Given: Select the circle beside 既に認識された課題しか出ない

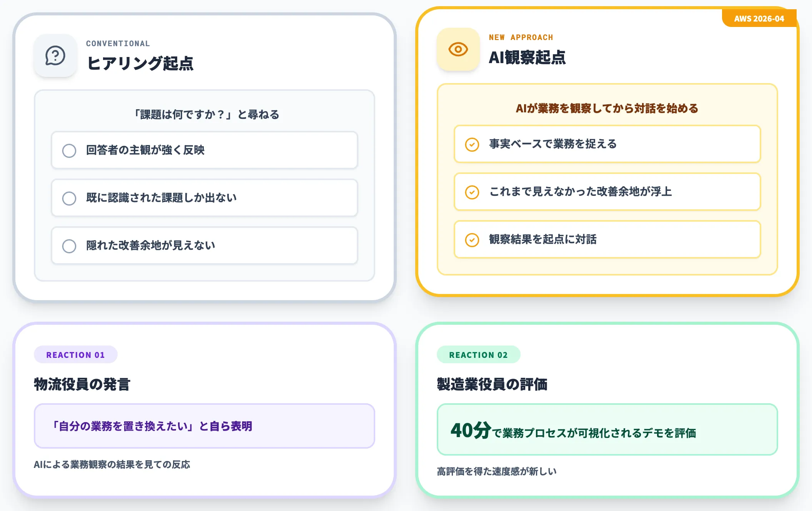Looking at the screenshot, I should [x=69, y=198].
